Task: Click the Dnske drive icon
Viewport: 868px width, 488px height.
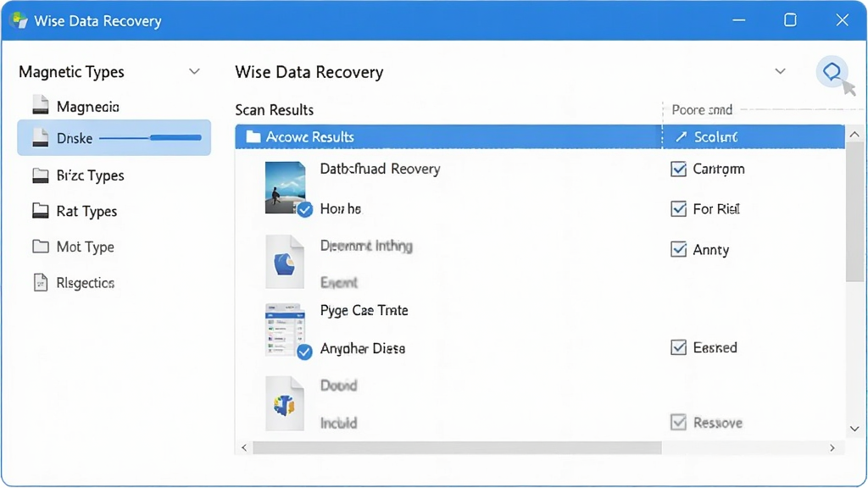Action: click(41, 138)
